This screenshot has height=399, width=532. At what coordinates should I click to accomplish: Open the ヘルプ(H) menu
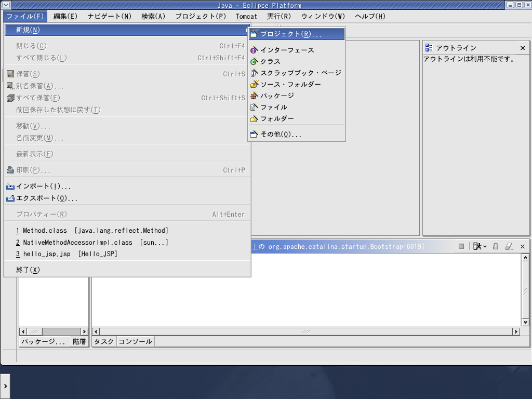coord(370,16)
